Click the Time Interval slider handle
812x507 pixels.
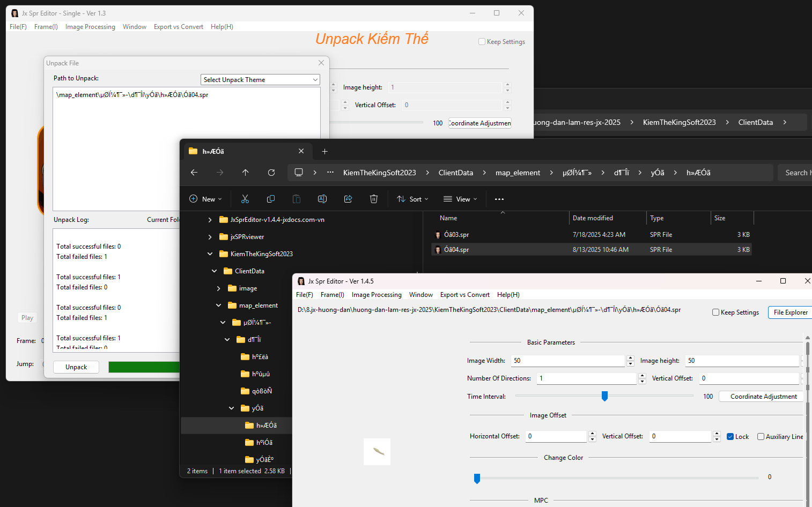[604, 396]
